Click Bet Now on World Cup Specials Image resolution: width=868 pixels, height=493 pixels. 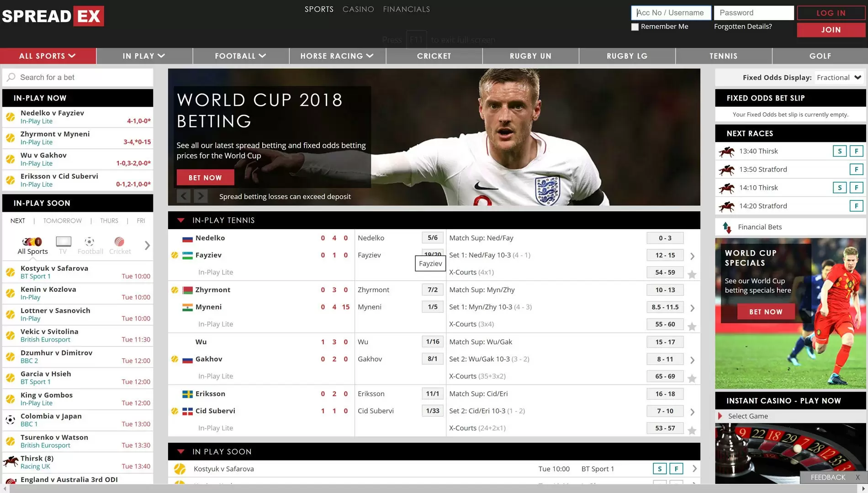[x=766, y=312]
